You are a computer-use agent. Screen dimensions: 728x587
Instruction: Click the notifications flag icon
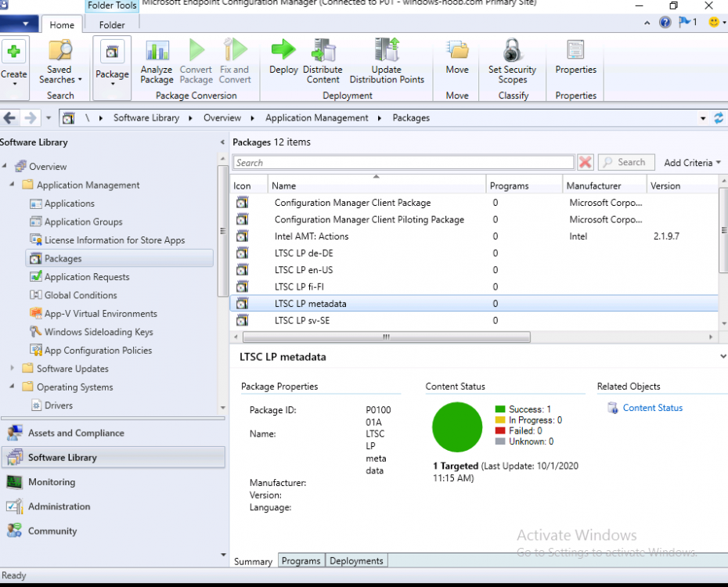tap(684, 22)
